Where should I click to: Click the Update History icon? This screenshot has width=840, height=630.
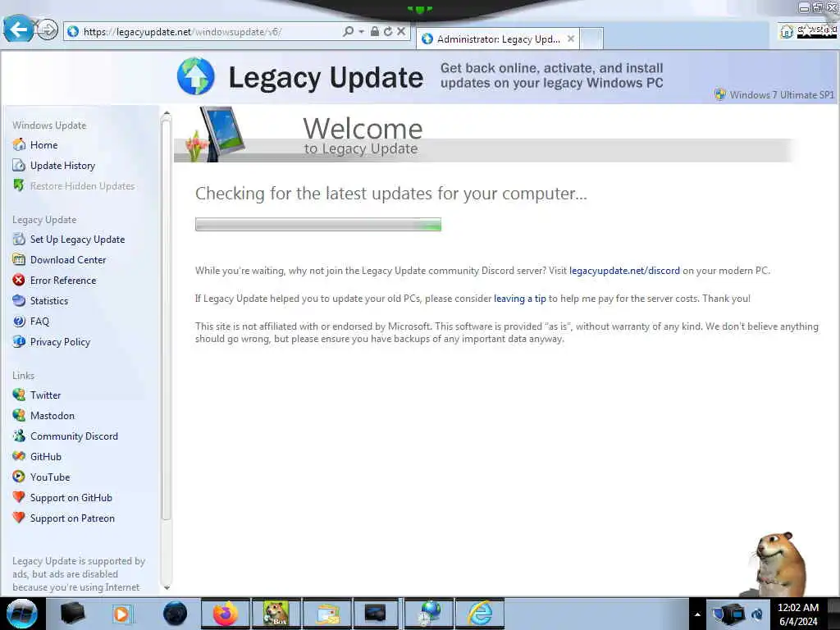pyautogui.click(x=19, y=165)
